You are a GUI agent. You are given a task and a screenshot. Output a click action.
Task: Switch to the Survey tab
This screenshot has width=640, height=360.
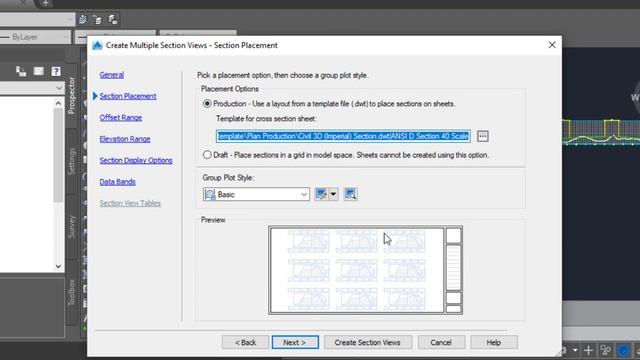(71, 227)
